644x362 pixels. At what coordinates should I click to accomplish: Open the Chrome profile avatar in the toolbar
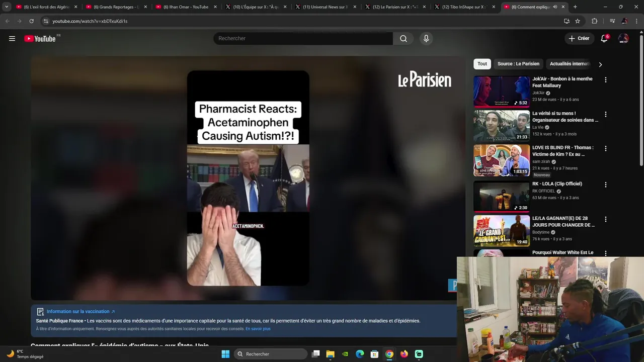coord(624,21)
